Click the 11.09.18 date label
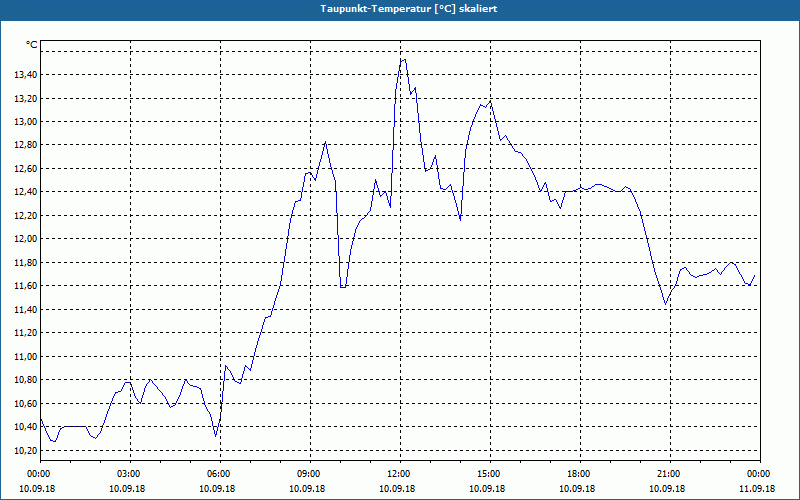The width and height of the screenshot is (800, 500). coord(757,488)
